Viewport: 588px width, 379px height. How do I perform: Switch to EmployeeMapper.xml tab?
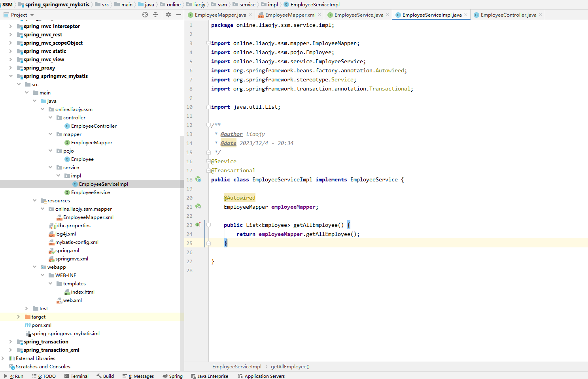[x=290, y=15]
